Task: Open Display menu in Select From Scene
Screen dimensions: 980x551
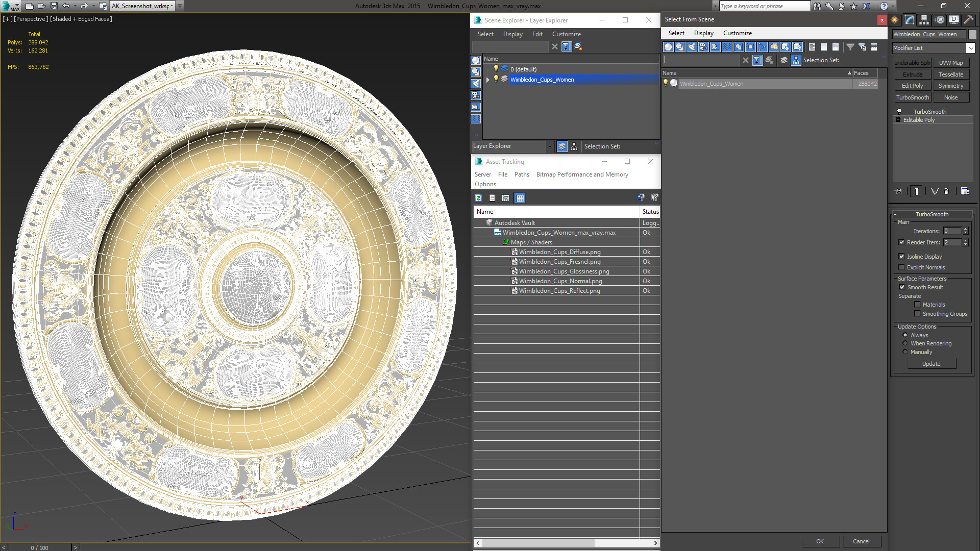Action: [x=704, y=33]
